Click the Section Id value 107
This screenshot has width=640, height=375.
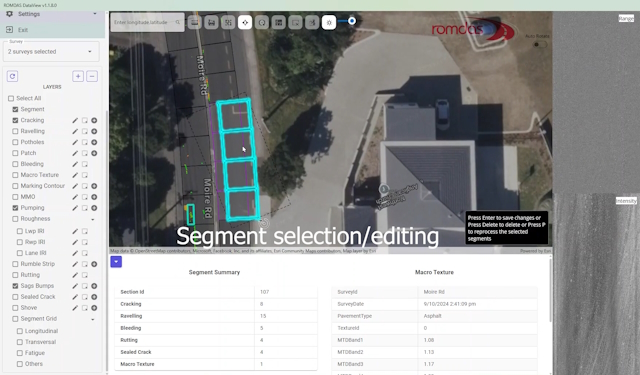coord(264,292)
